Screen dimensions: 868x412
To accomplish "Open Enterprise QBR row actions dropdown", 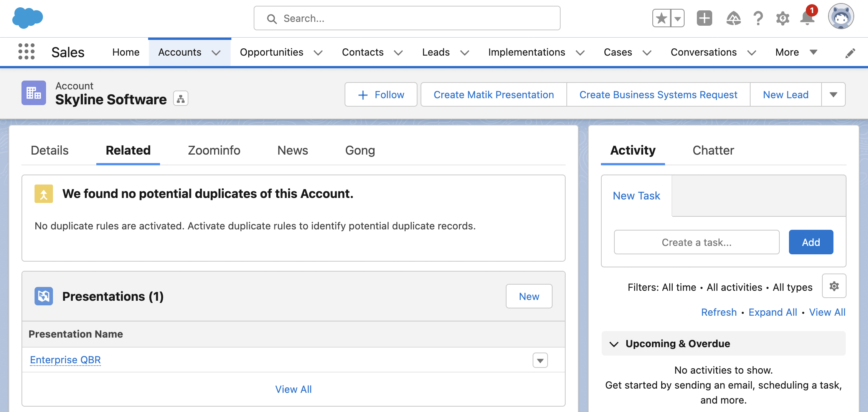I will pyautogui.click(x=540, y=360).
